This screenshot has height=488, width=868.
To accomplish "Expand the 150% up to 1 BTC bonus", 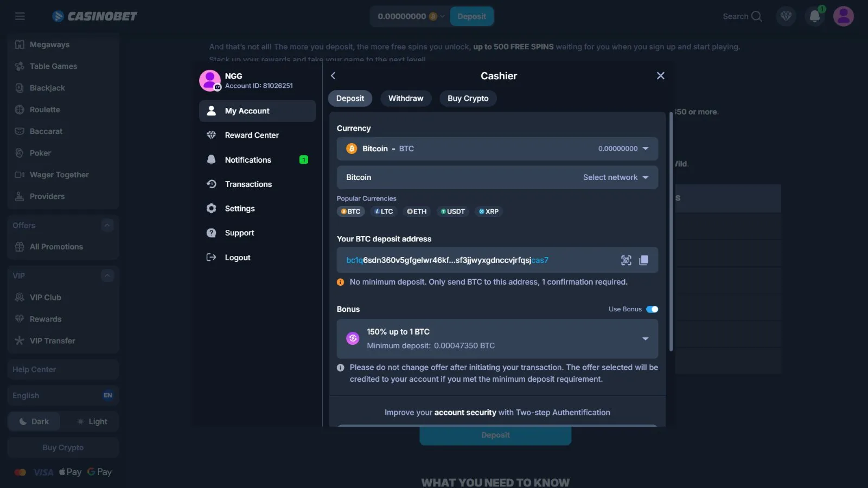I will pyautogui.click(x=645, y=339).
